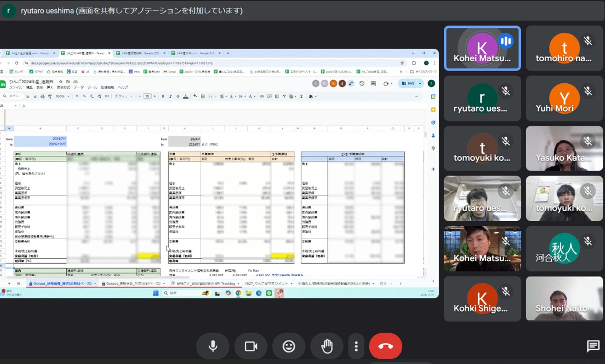
Task: Click the ファイル menu in Sheets
Action: (x=16, y=87)
